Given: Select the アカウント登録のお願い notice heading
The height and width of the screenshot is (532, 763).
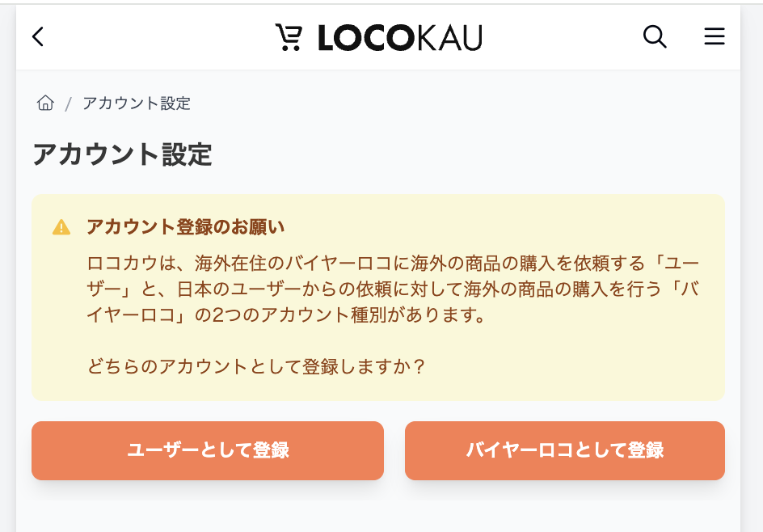Looking at the screenshot, I should (185, 227).
